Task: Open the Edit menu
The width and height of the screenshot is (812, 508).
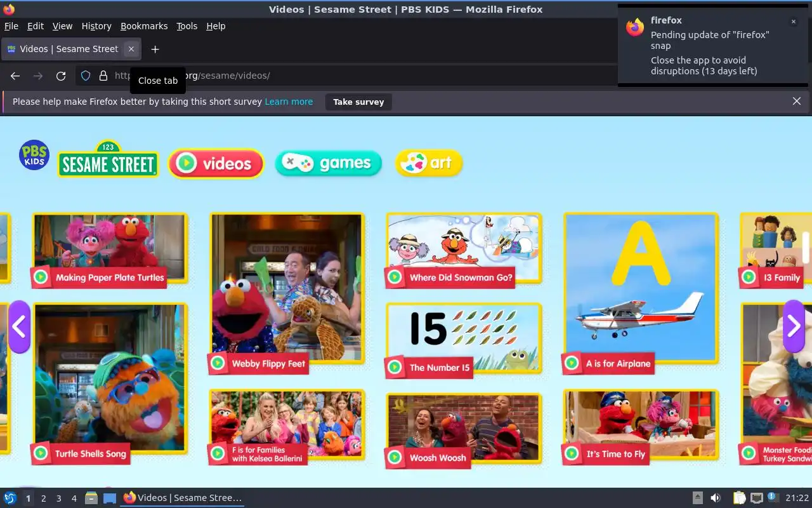Action: point(36,26)
